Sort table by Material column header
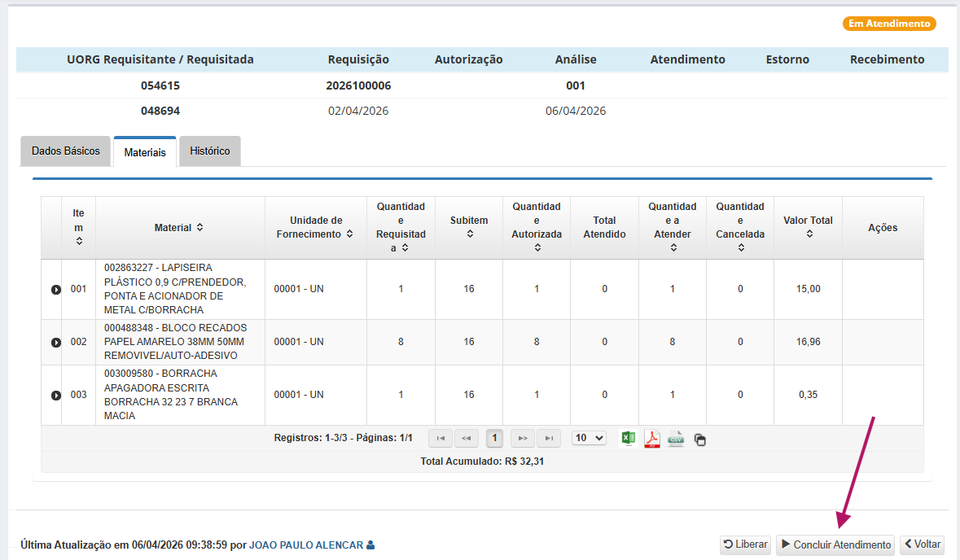The width and height of the screenshot is (960, 560). (x=179, y=228)
